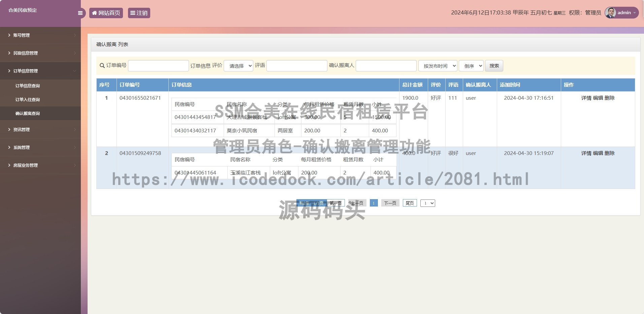This screenshot has height=314, width=644.
Task: Open the page number jump dropdown
Action: tap(428, 203)
